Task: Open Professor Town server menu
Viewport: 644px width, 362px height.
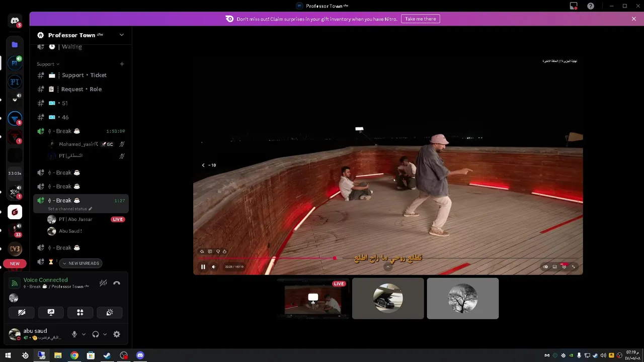Action: coord(80,35)
